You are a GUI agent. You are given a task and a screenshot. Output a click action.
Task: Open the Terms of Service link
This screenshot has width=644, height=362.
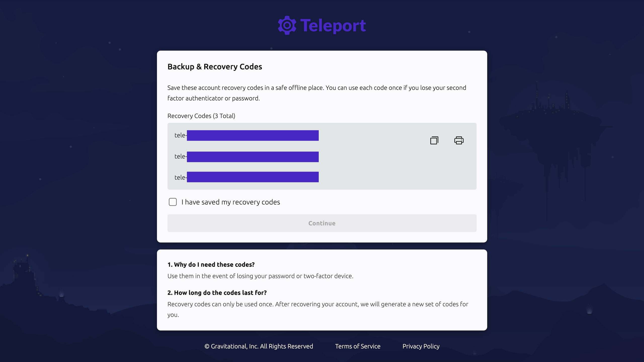click(358, 346)
